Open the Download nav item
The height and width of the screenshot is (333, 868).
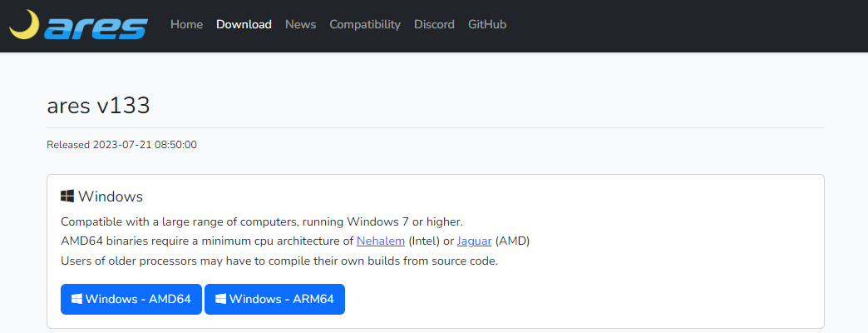click(x=244, y=24)
